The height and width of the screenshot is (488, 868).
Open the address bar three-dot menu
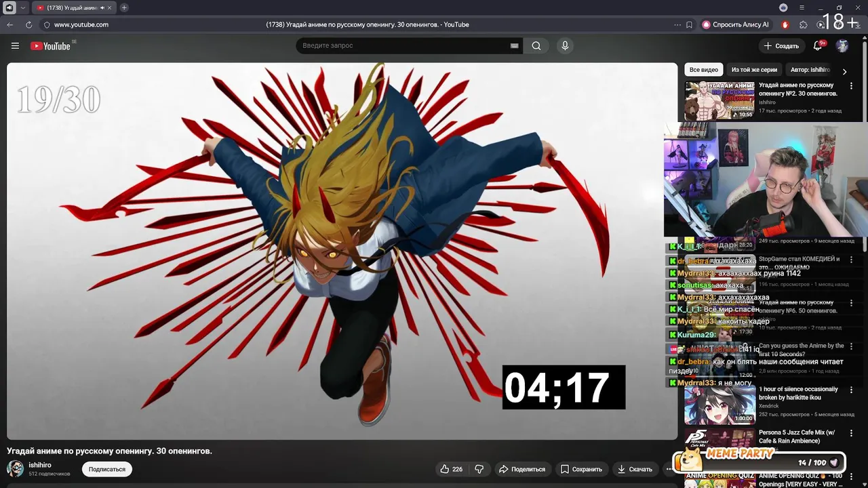tap(677, 24)
